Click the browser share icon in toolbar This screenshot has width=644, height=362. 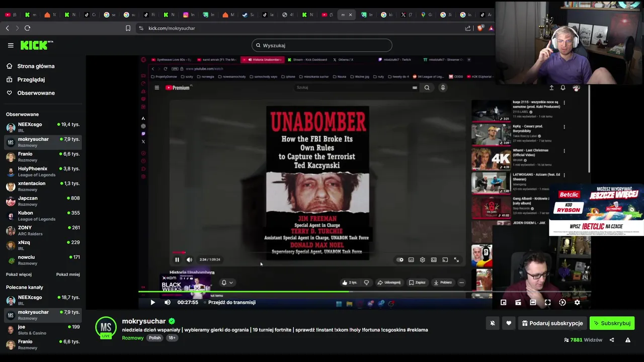tap(469, 28)
